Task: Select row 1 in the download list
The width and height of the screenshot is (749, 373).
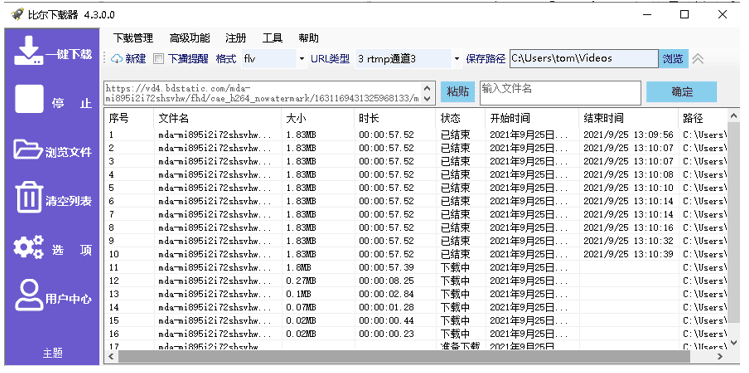Action: (x=416, y=135)
